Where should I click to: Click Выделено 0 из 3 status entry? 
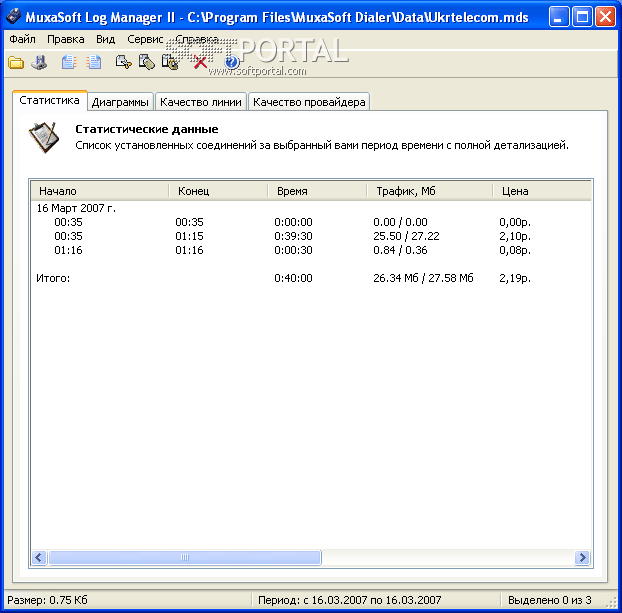pos(549,600)
